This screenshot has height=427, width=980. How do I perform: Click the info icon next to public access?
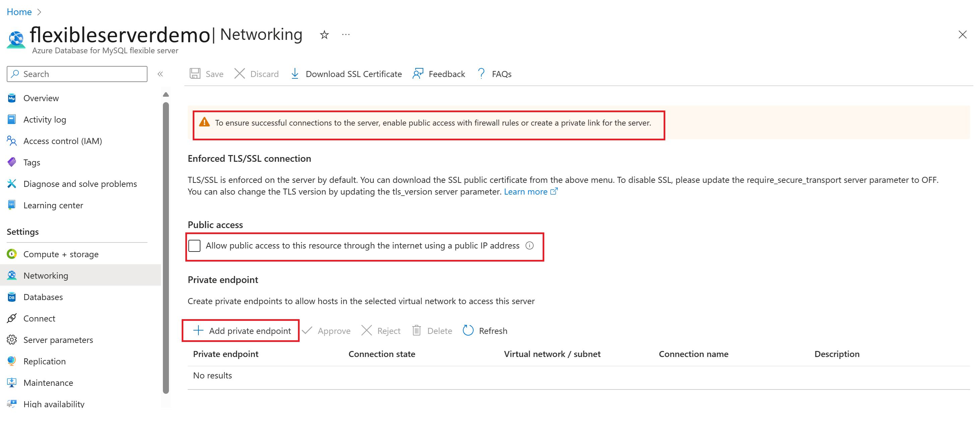(x=530, y=245)
